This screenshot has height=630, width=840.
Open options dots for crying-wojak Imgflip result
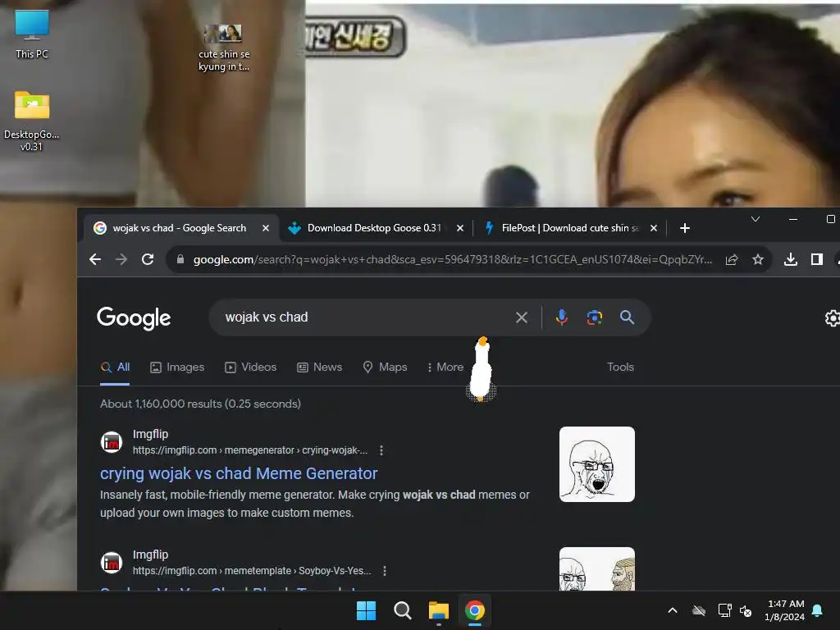click(381, 450)
